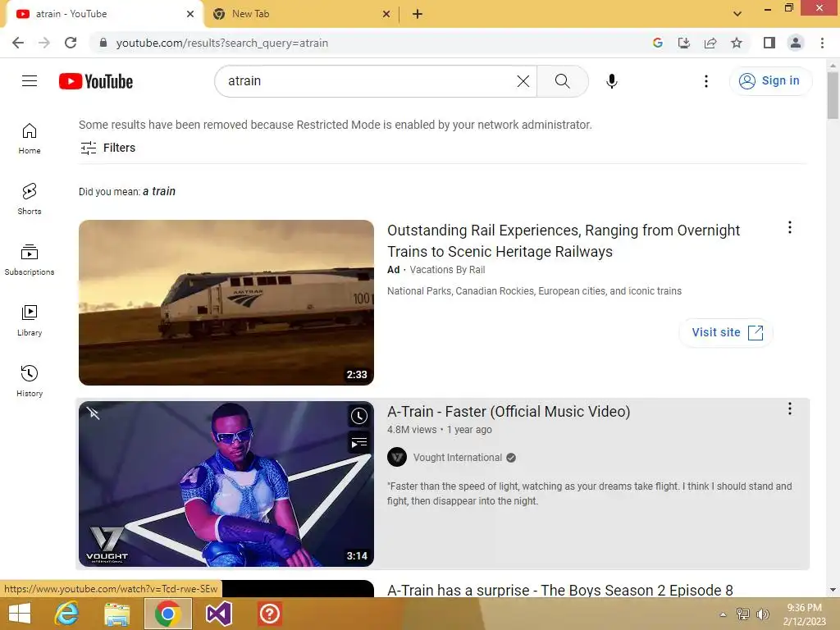This screenshot has height=630, width=840.
Task: Run the search with magnifier button
Action: (x=562, y=81)
